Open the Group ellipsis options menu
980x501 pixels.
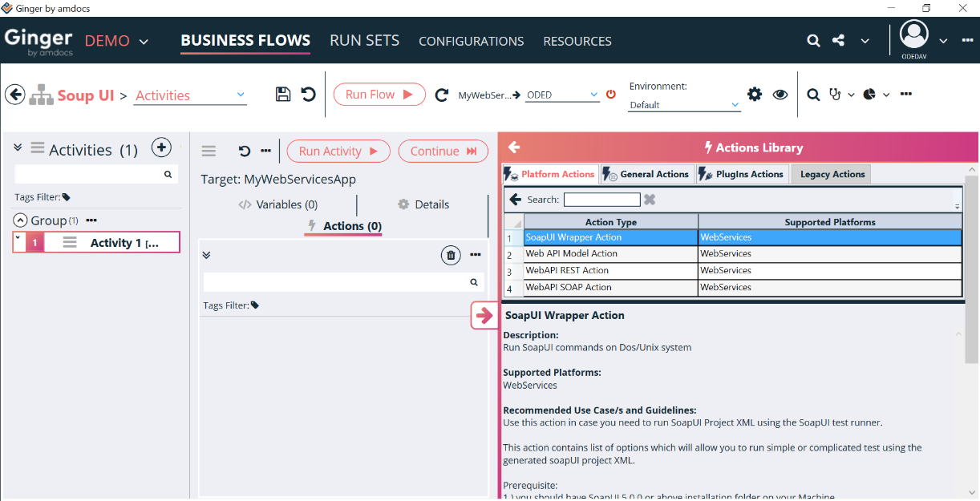tap(91, 220)
